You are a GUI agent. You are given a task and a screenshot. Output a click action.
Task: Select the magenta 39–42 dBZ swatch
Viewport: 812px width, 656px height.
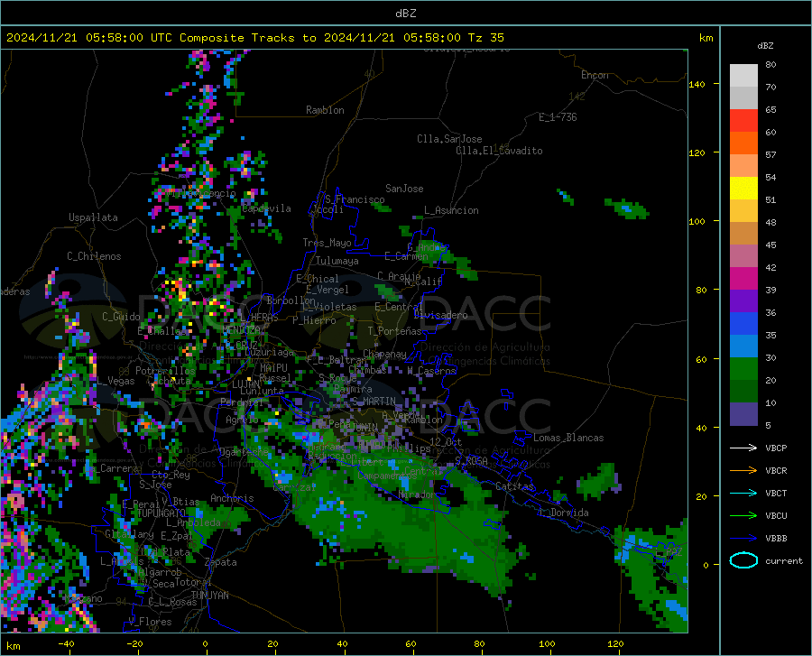pos(743,279)
